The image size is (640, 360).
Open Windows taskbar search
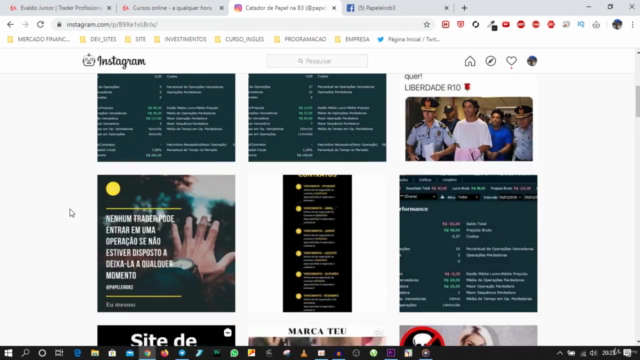pyautogui.click(x=25, y=353)
